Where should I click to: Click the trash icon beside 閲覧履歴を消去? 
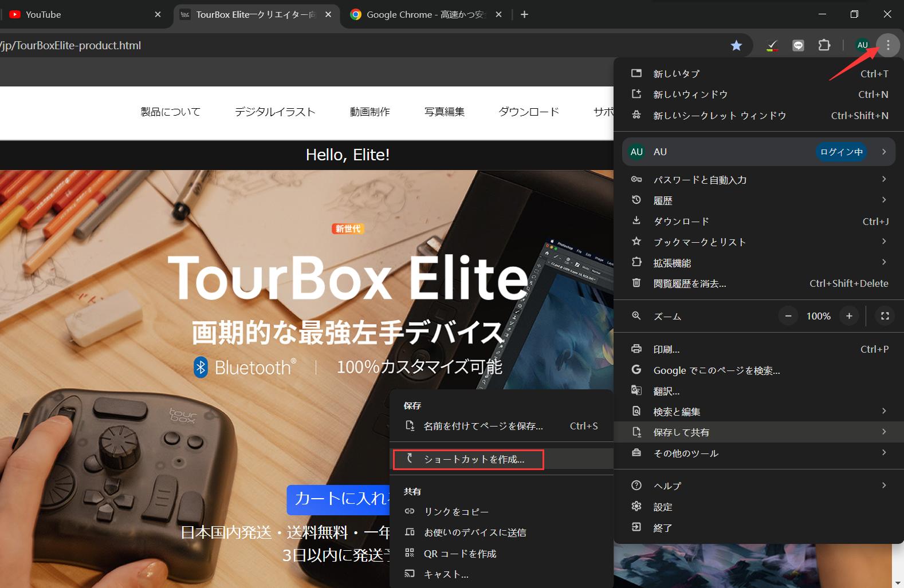636,283
